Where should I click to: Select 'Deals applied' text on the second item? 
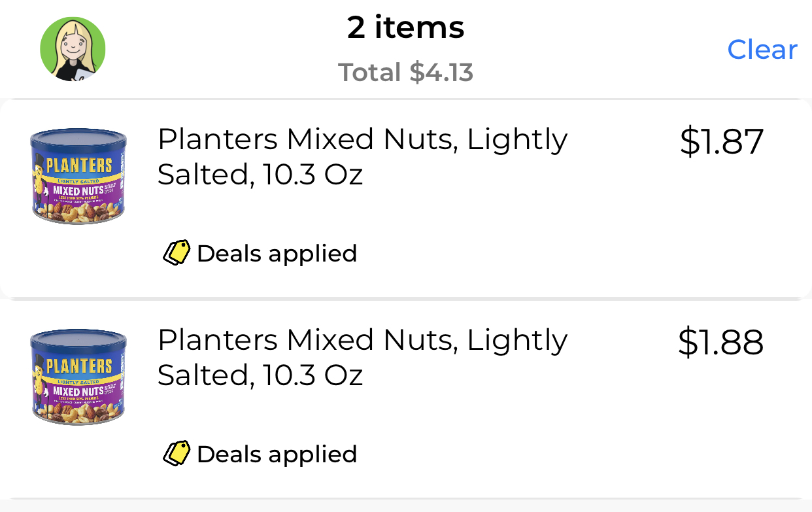277,454
